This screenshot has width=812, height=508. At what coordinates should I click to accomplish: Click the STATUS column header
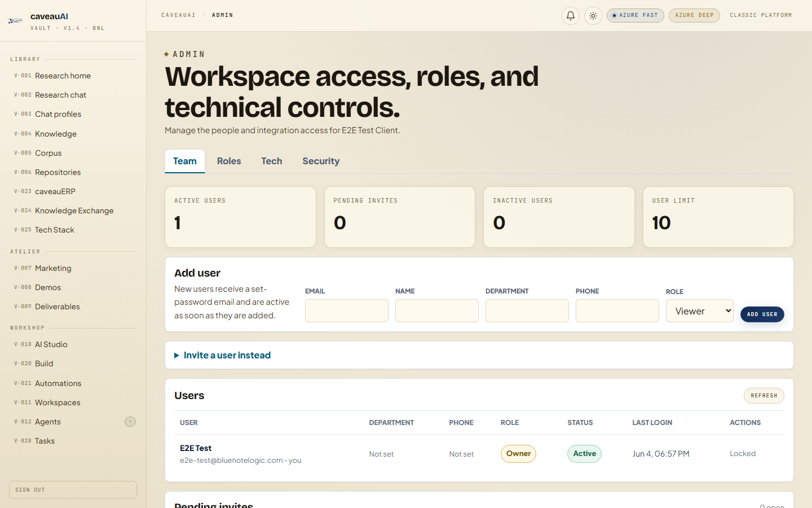pyautogui.click(x=580, y=423)
